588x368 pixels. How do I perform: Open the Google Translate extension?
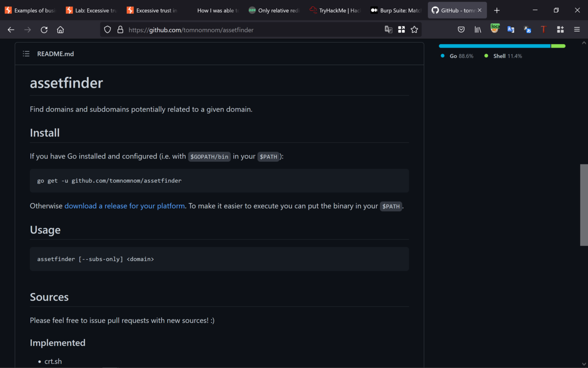pos(511,29)
